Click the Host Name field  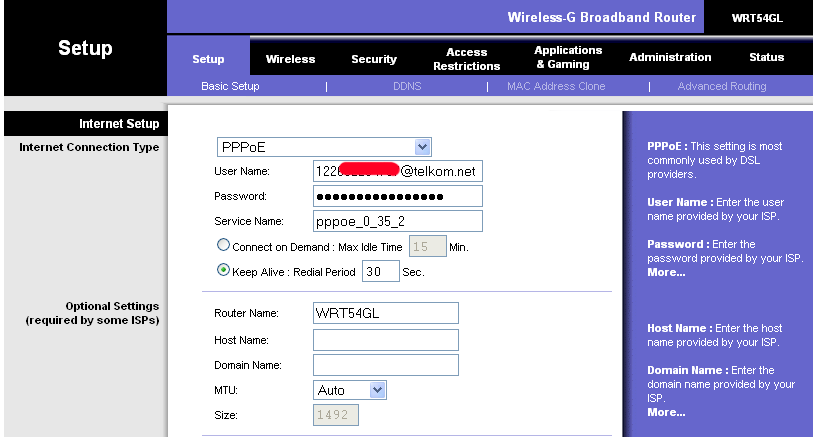pyautogui.click(x=386, y=340)
